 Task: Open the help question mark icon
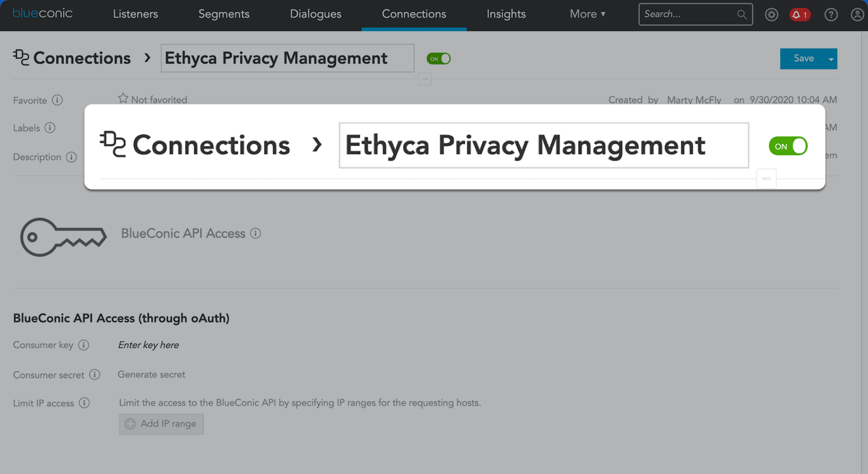point(831,15)
